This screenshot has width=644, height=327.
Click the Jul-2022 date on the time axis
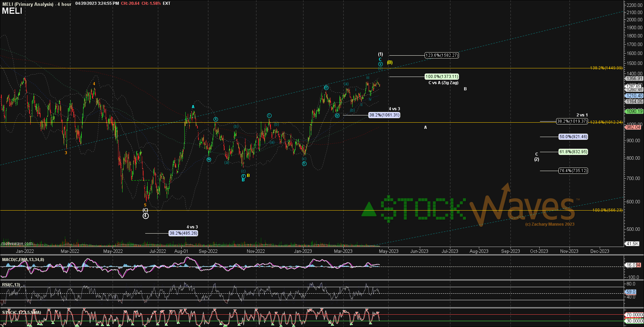[158, 251]
